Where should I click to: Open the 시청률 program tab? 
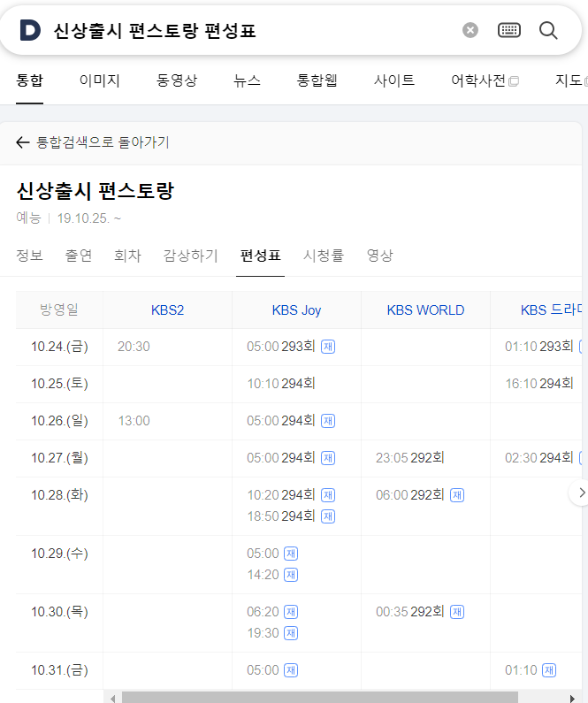tap(324, 256)
